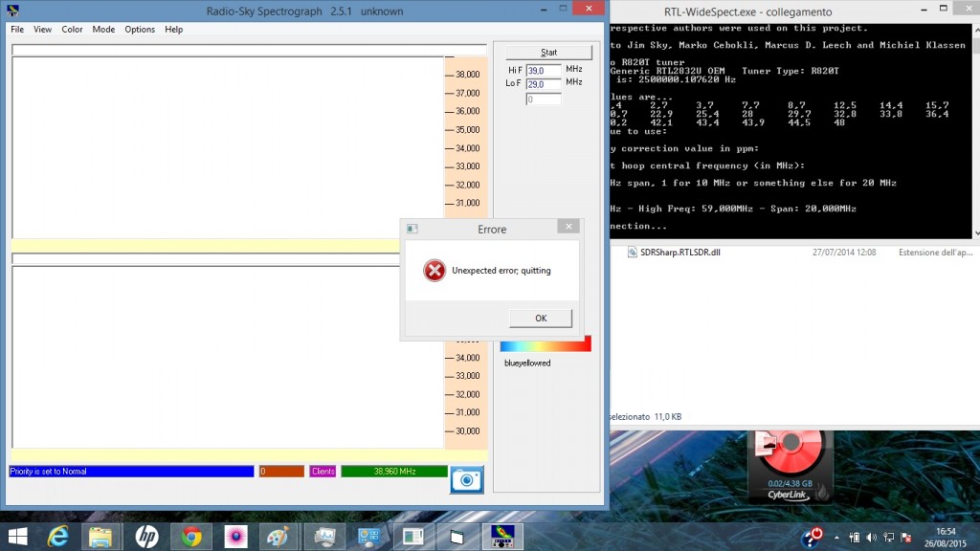The image size is (980, 551).
Task: Click the Radio-Sky Spectrograph title bar icon
Action: coord(12,11)
